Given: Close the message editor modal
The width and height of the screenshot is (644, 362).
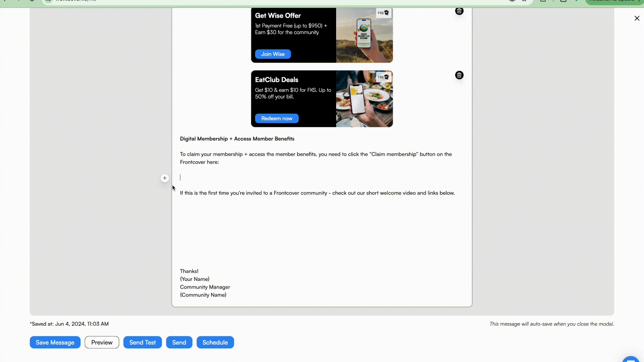Looking at the screenshot, I should (x=637, y=18).
